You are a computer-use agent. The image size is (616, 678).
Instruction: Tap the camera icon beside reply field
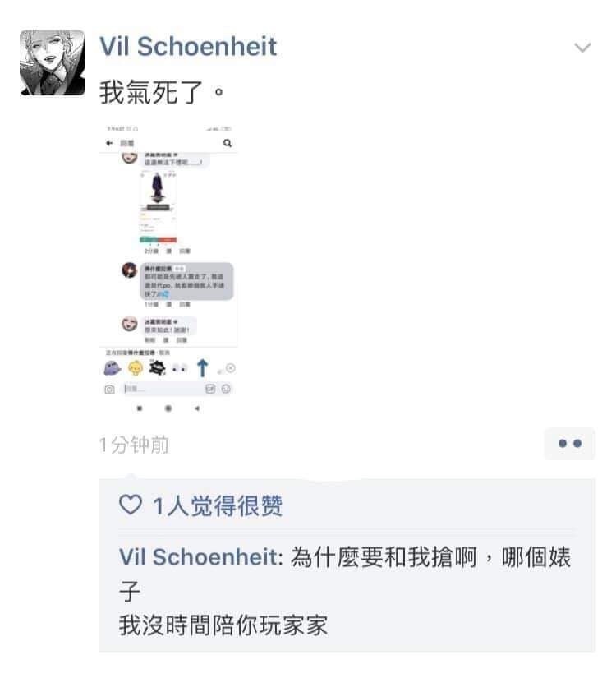click(x=110, y=390)
